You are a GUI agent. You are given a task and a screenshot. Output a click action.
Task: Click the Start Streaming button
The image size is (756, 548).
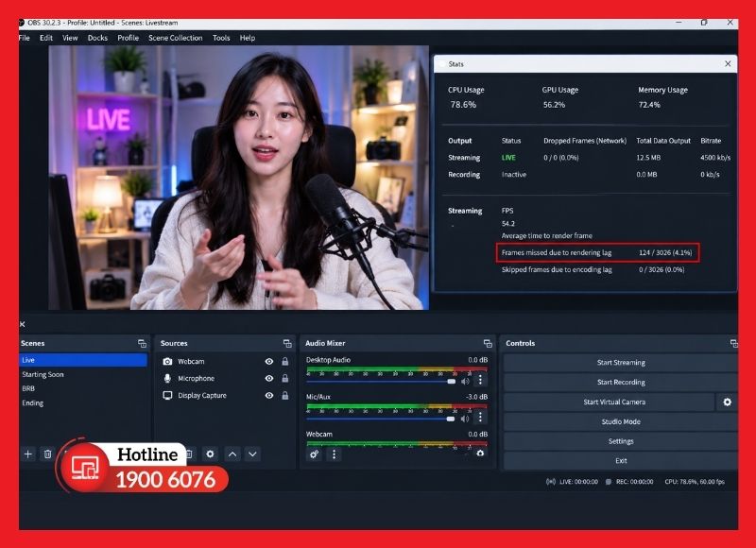click(x=621, y=363)
